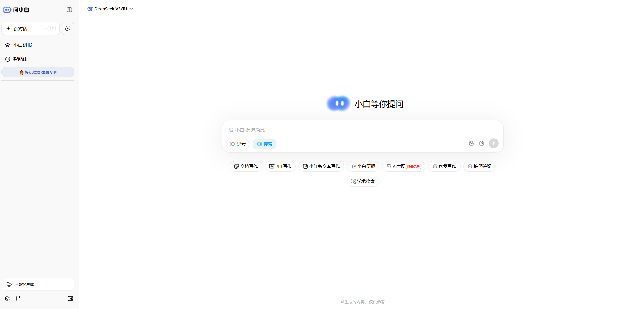Click the 学术搜索 quick action chip
644x309 pixels.
[362, 181]
